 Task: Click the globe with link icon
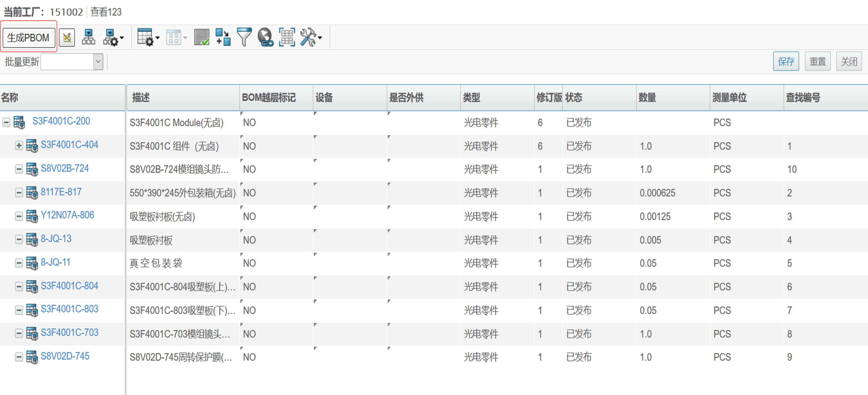pyautogui.click(x=266, y=37)
